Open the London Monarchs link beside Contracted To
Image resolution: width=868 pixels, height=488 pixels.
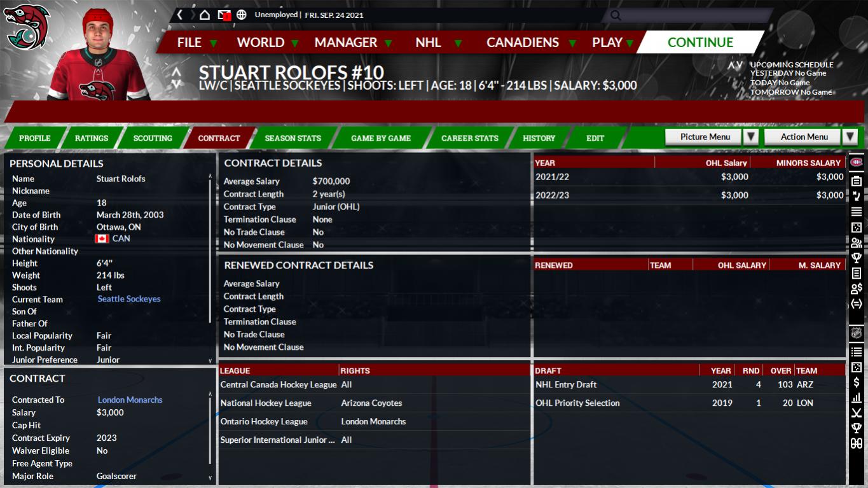(130, 400)
